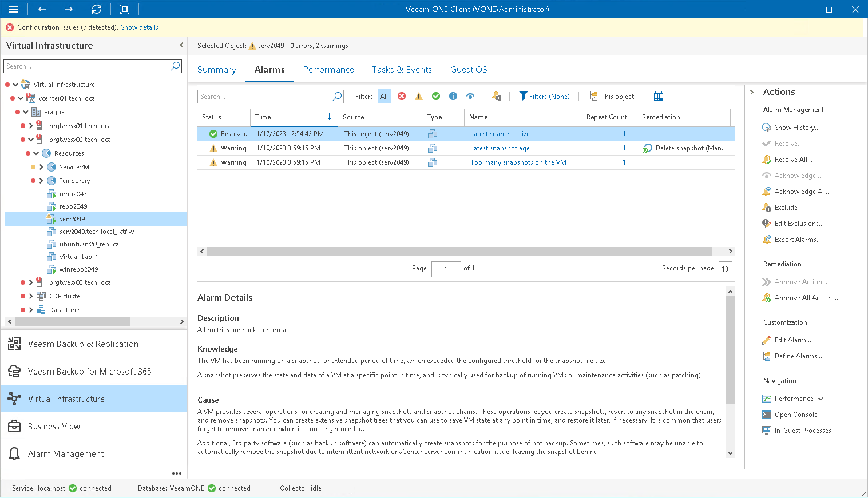
Task: Open Business View section
Action: coord(94,426)
